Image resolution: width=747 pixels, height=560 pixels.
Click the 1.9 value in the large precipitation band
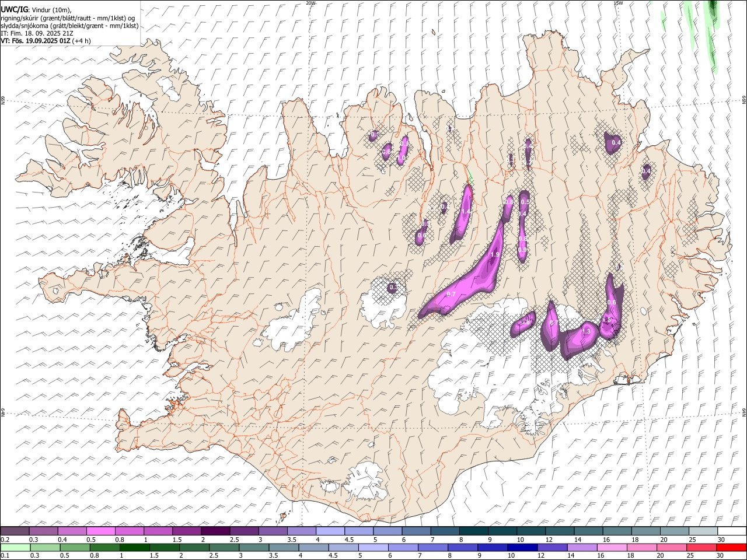point(495,255)
